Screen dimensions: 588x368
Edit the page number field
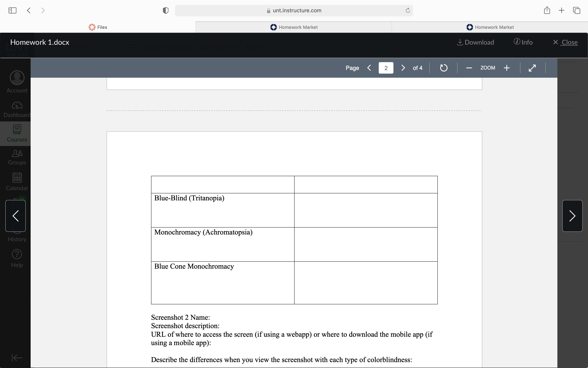point(386,68)
